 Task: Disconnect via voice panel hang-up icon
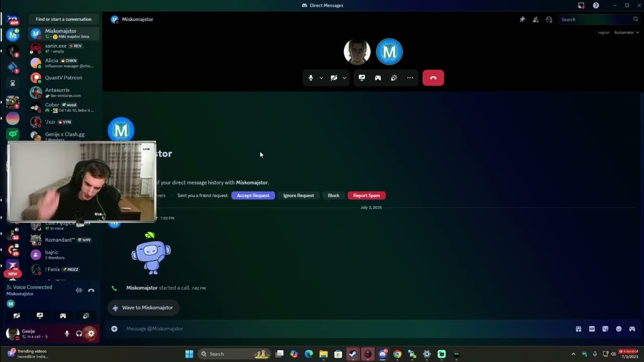(91, 290)
